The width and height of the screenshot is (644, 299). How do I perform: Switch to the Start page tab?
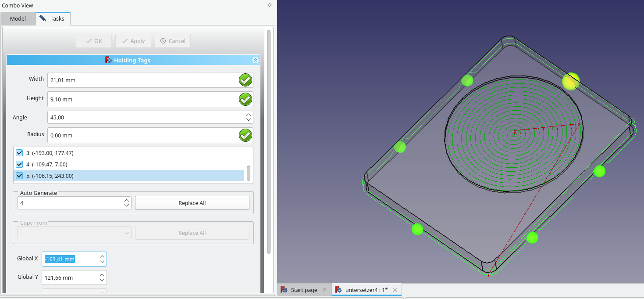tap(303, 290)
